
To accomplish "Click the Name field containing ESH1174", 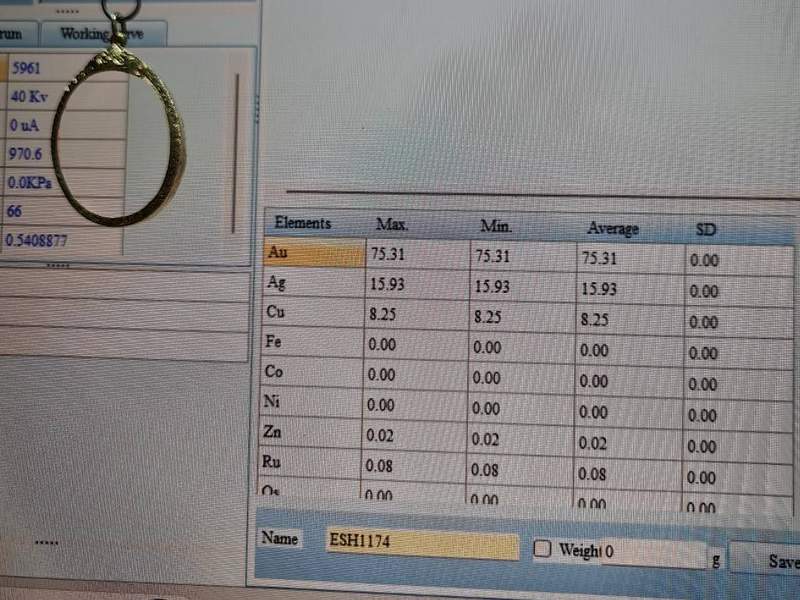I will point(422,544).
